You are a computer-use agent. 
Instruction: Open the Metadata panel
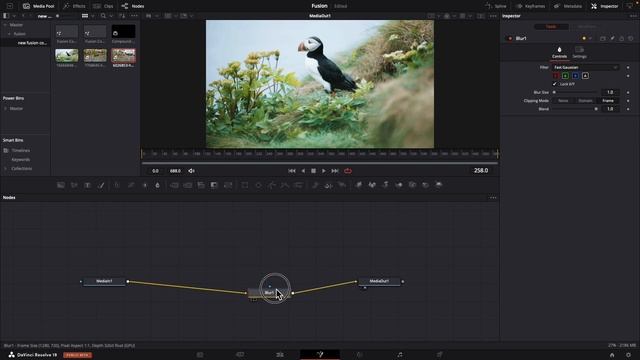568,6
